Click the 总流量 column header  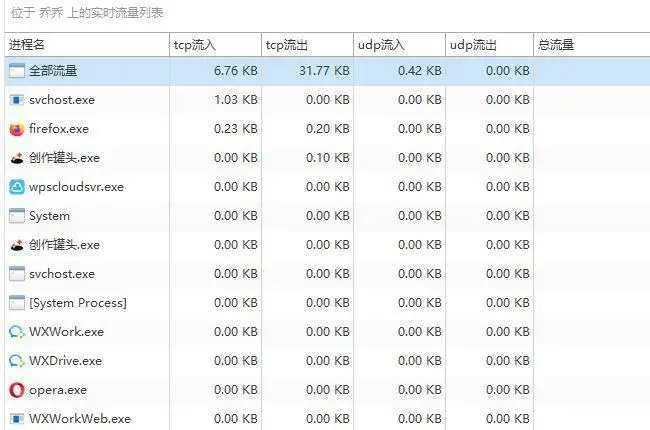click(x=556, y=45)
